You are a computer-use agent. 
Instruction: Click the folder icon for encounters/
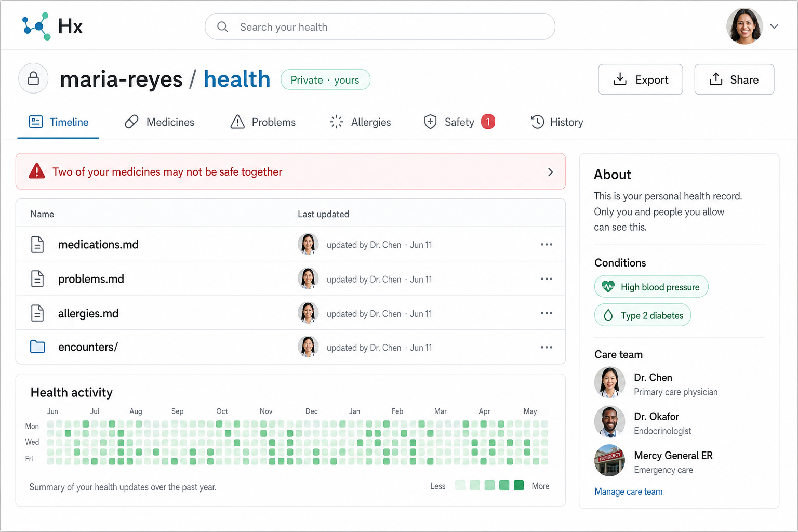tap(37, 347)
